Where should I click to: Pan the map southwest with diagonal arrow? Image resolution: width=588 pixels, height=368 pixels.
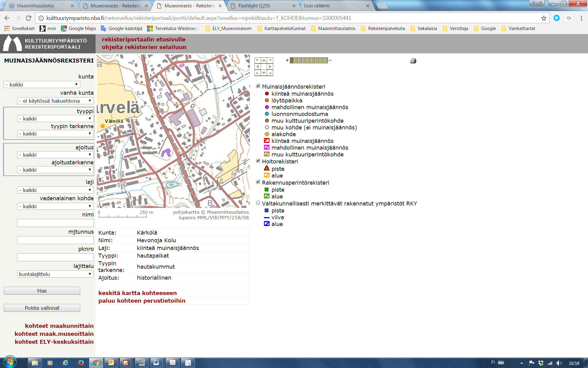click(x=258, y=73)
